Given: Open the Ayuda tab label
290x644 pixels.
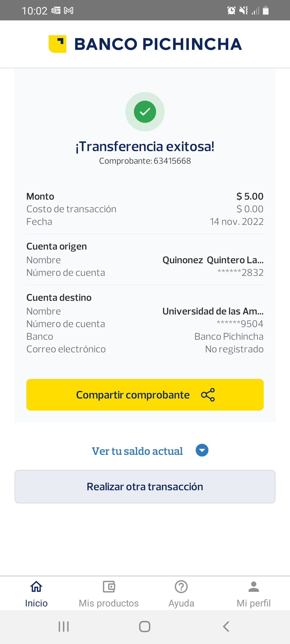Looking at the screenshot, I should click(x=181, y=603).
